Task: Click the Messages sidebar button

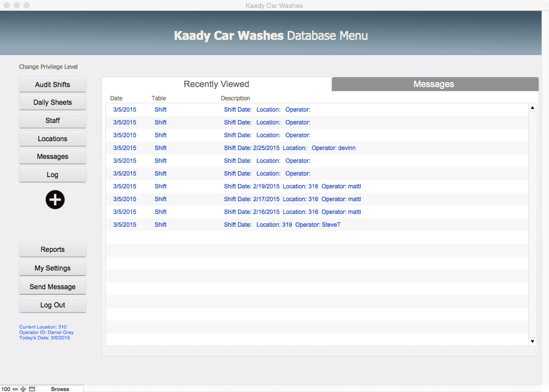Action: (53, 157)
